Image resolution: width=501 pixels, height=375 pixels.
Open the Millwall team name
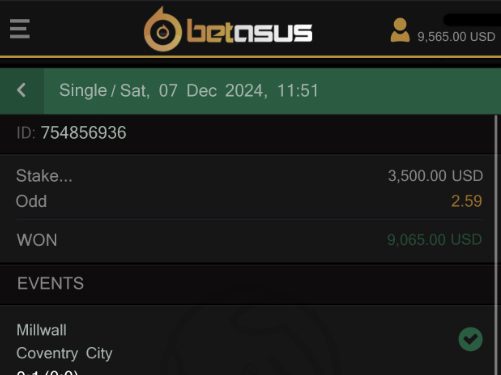pyautogui.click(x=41, y=330)
